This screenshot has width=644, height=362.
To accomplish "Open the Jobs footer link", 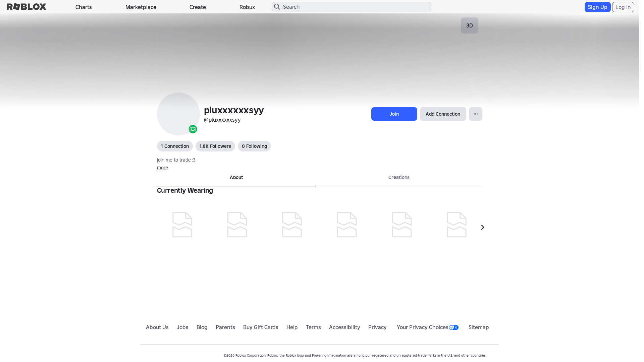I will pyautogui.click(x=182, y=327).
